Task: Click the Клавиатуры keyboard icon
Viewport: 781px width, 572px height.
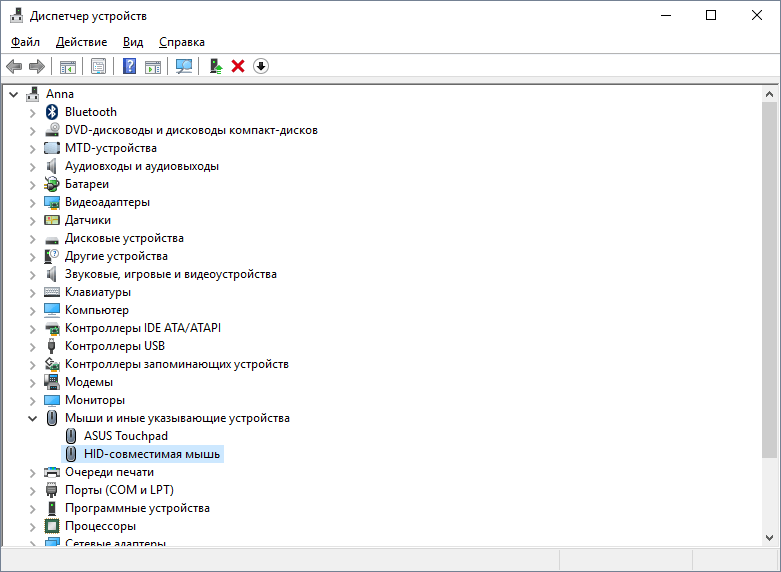Action: tap(52, 292)
